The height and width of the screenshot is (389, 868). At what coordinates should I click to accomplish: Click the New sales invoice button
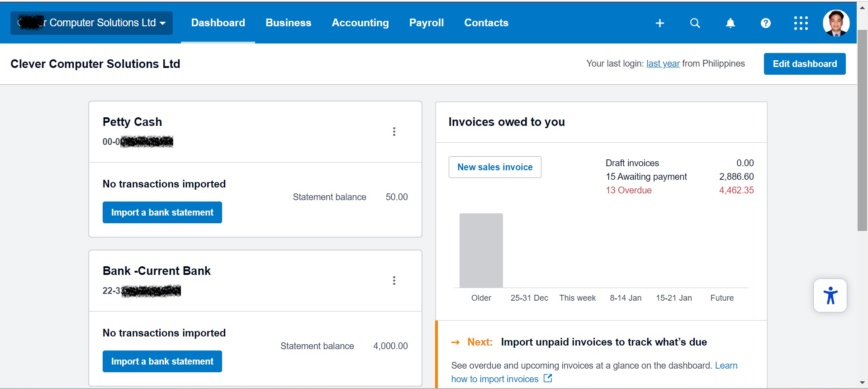pyautogui.click(x=495, y=167)
